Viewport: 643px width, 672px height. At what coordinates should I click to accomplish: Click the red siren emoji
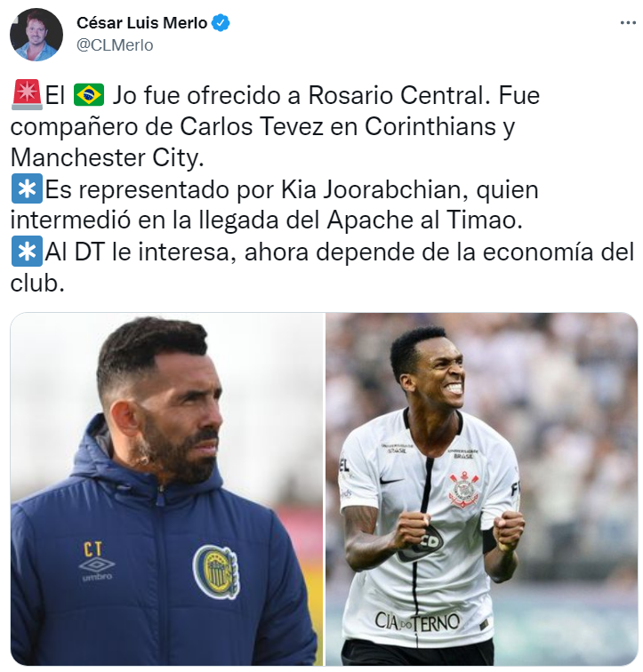click(27, 95)
